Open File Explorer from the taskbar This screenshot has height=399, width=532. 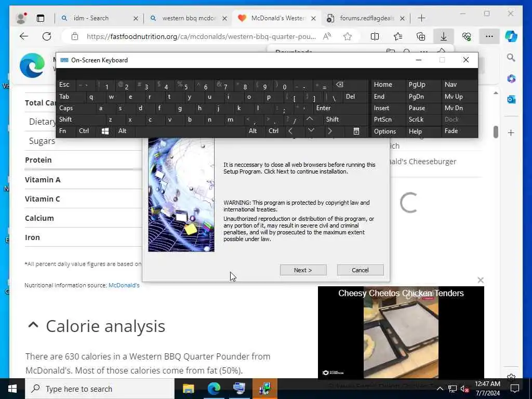(188, 389)
